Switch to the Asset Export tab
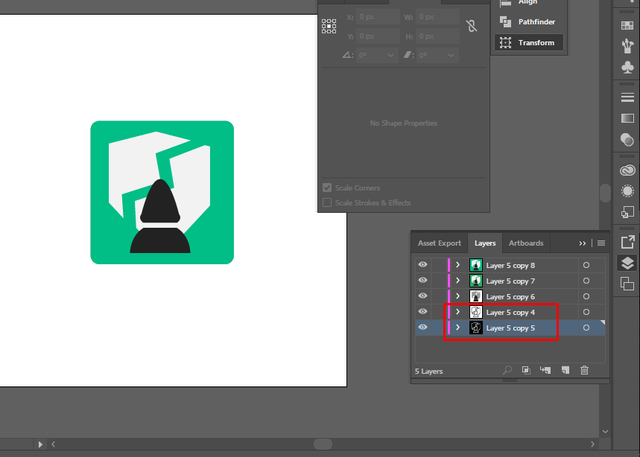The image size is (640, 457). 439,243
